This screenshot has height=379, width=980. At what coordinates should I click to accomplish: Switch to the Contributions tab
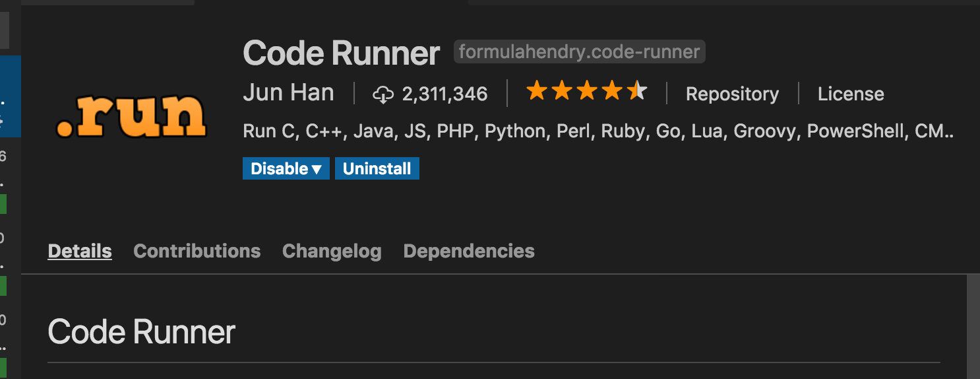197,252
